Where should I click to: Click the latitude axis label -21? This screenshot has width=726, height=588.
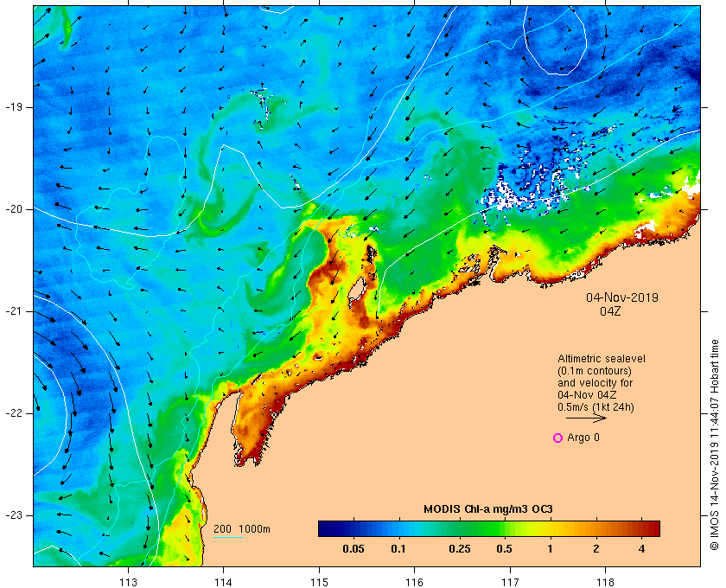point(13,311)
